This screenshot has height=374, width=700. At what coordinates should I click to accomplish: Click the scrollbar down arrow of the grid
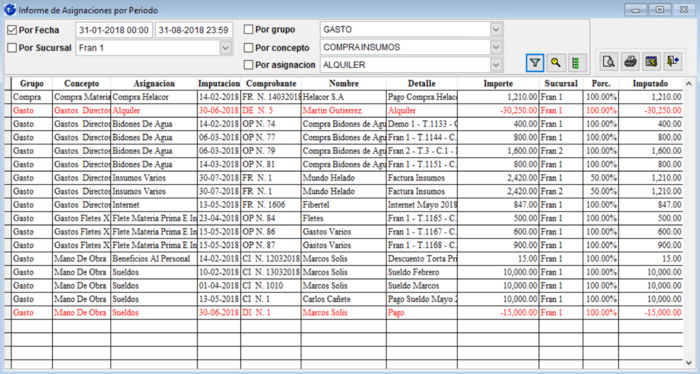[688, 363]
